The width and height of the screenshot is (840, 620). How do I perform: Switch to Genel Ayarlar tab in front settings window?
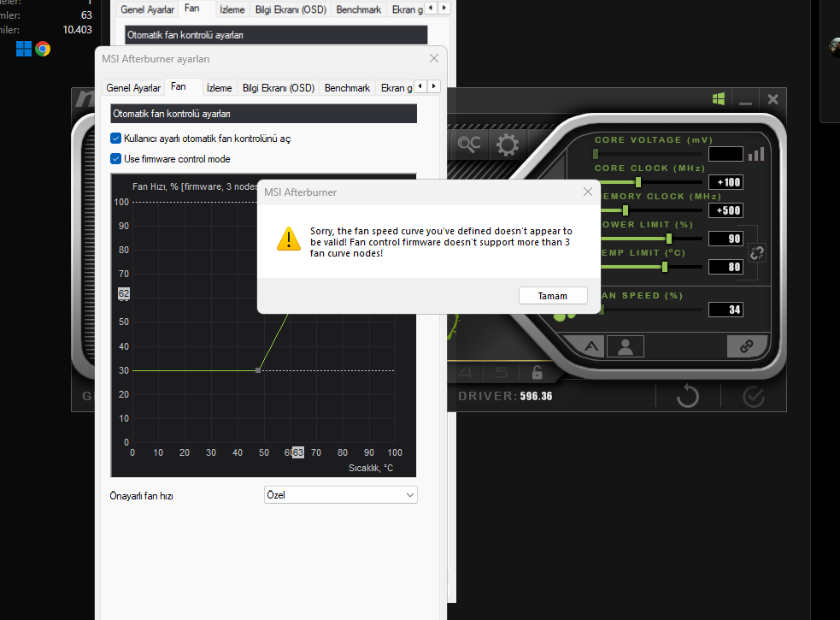coord(133,88)
